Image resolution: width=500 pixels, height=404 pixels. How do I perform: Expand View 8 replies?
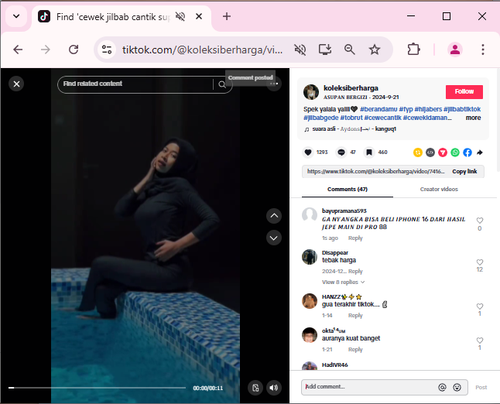343,282
